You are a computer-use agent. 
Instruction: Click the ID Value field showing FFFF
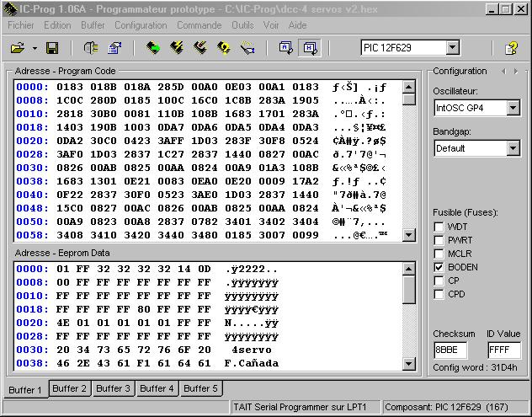(x=504, y=350)
